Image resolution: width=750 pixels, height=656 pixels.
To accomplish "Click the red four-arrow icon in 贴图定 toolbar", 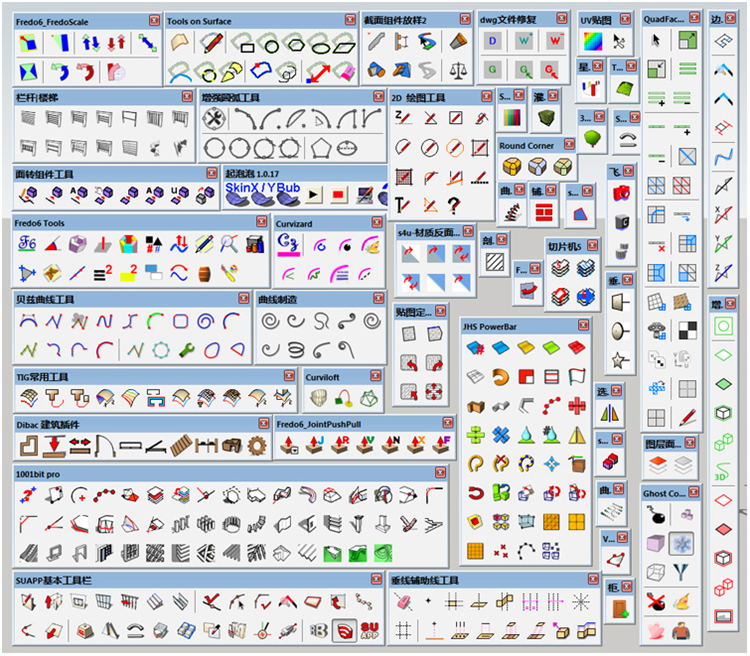I will click(434, 391).
